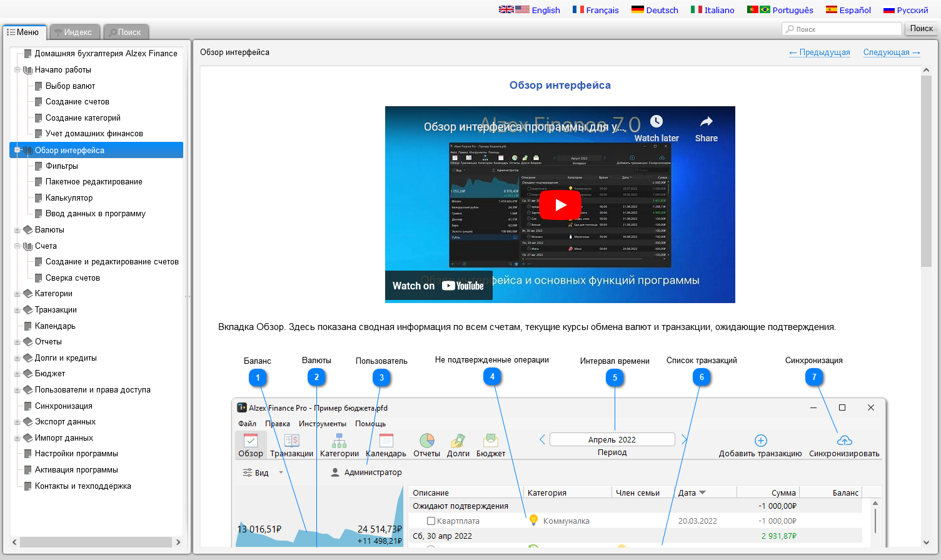This screenshot has height=560, width=941.
Task: Open the Меню tab
Action: pyautogui.click(x=24, y=32)
